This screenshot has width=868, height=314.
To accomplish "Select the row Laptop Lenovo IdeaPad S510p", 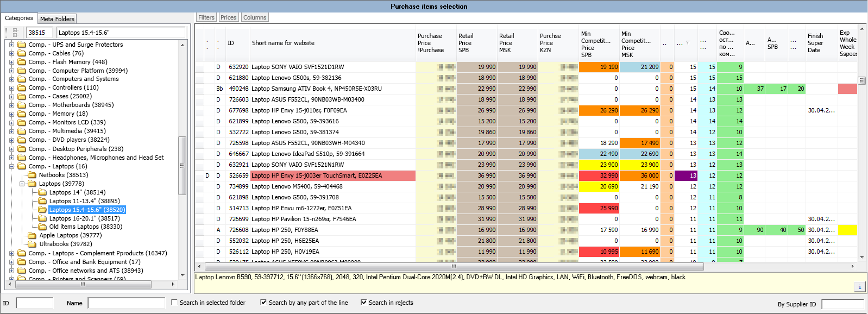I will pos(526,154).
